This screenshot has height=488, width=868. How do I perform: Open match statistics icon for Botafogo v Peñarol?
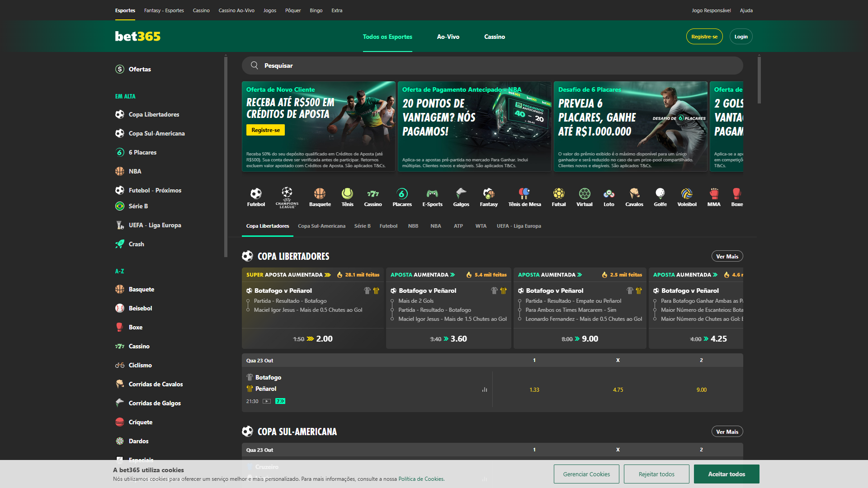[x=485, y=389]
